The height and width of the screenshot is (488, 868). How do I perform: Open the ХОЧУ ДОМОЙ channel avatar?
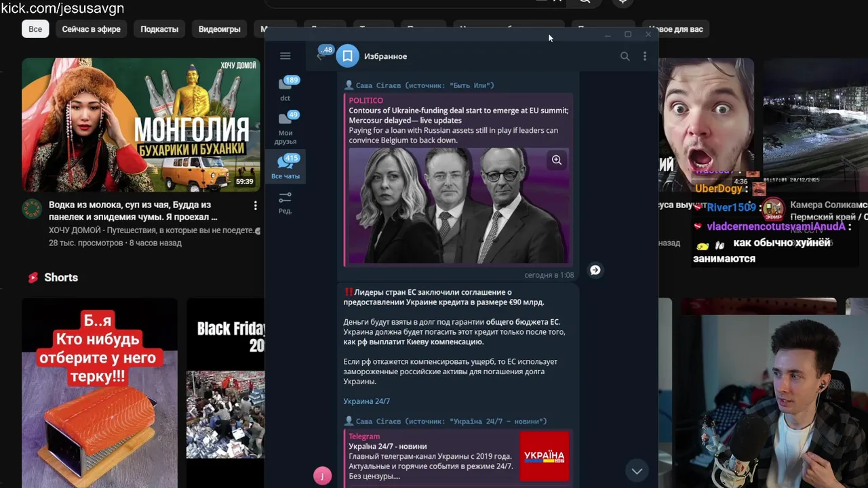tap(32, 209)
